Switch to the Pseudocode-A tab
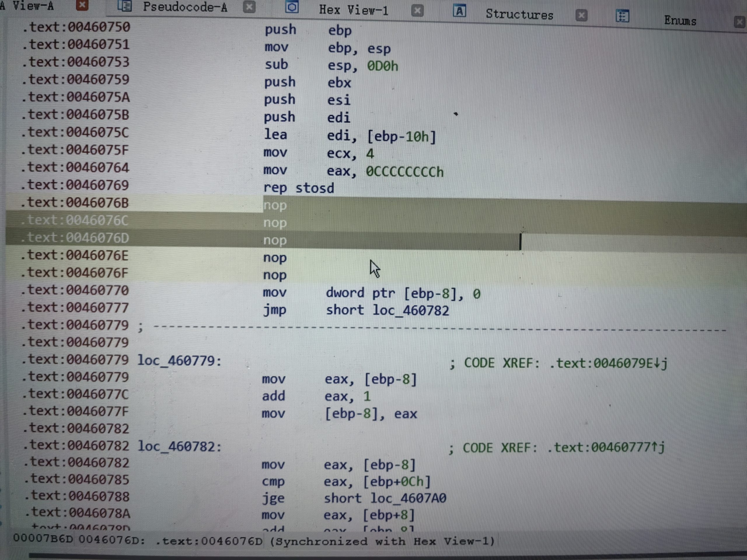 [185, 7]
